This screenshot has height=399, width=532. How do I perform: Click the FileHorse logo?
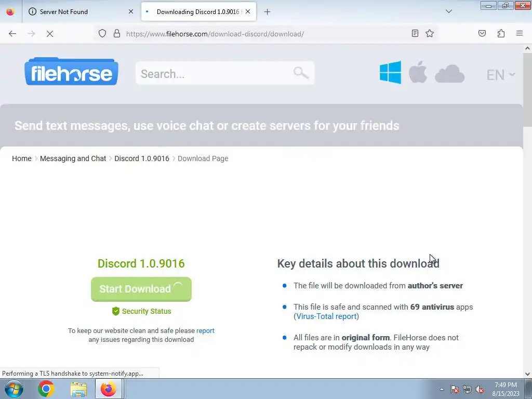71,71
